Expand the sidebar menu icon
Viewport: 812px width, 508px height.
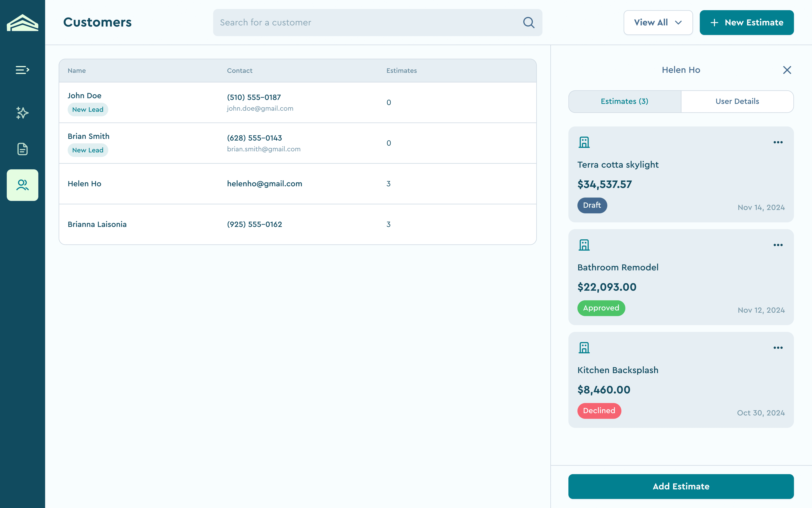pos(22,70)
